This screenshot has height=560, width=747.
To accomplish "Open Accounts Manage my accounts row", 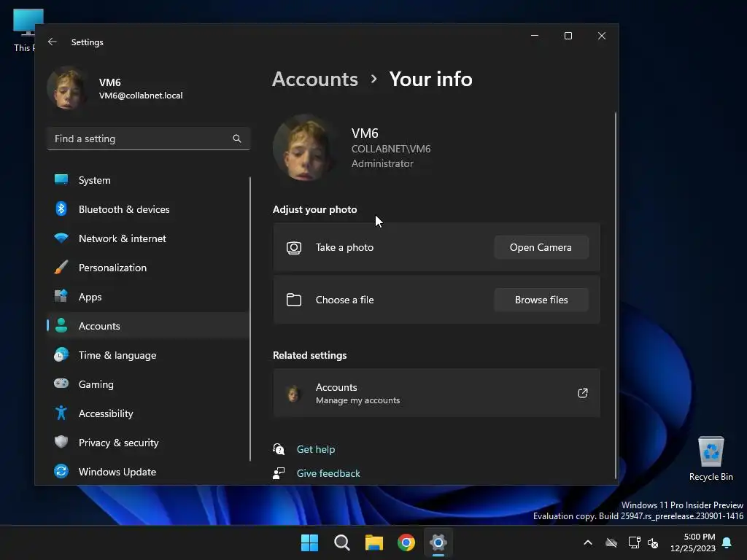I will pos(436,393).
